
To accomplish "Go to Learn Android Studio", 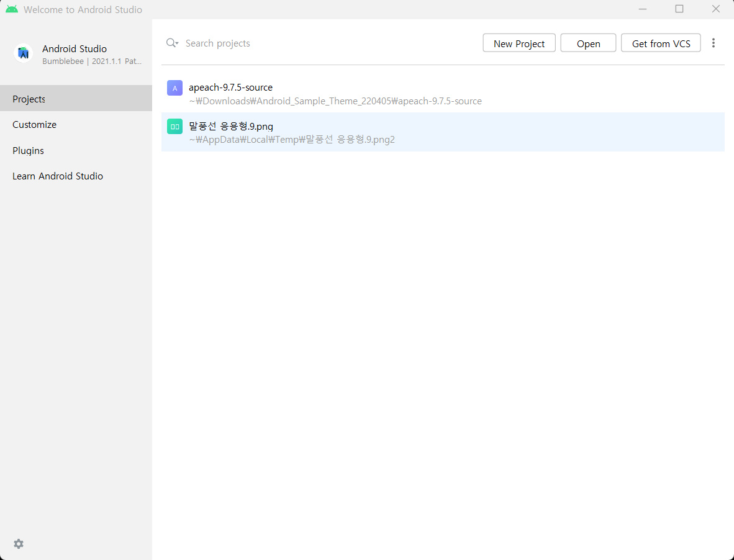I will click(76, 176).
